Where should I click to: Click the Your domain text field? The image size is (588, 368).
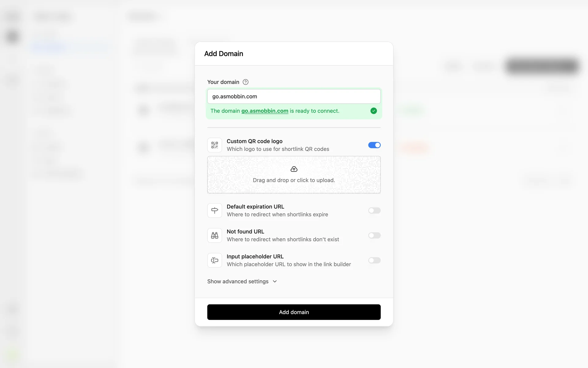[294, 96]
